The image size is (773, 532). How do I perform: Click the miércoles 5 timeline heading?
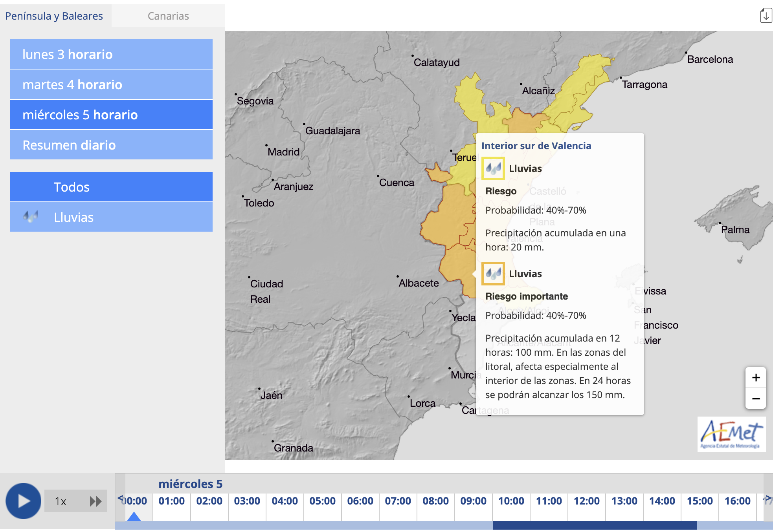191,484
